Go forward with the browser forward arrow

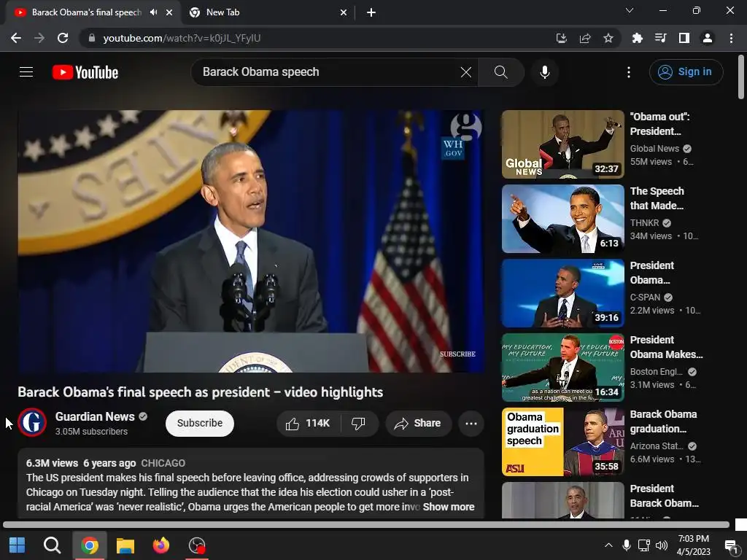[x=39, y=38]
